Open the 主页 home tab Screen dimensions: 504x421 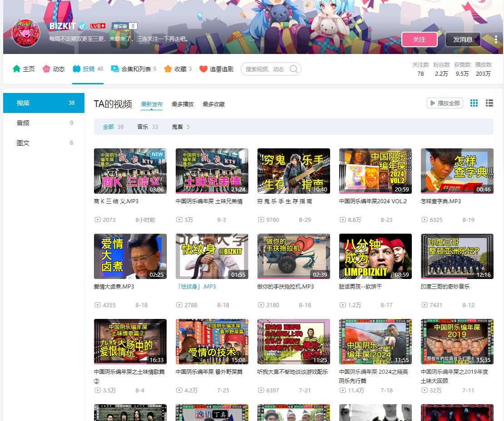(24, 69)
